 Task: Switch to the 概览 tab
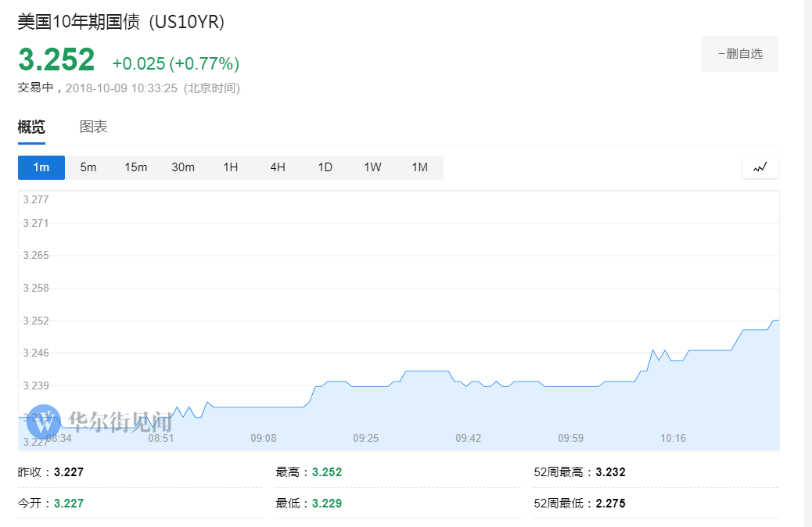[31, 127]
